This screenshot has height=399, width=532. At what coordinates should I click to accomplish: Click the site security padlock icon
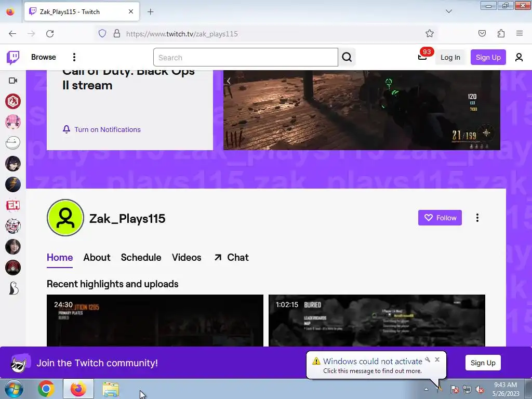[117, 33]
